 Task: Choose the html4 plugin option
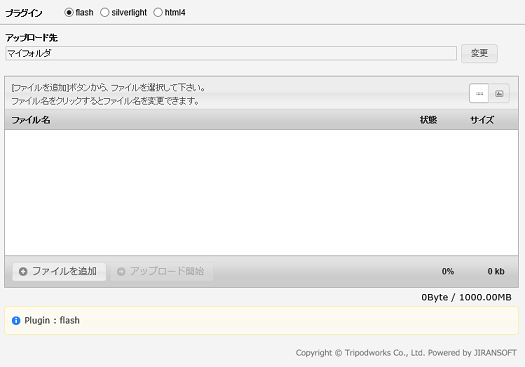click(158, 12)
